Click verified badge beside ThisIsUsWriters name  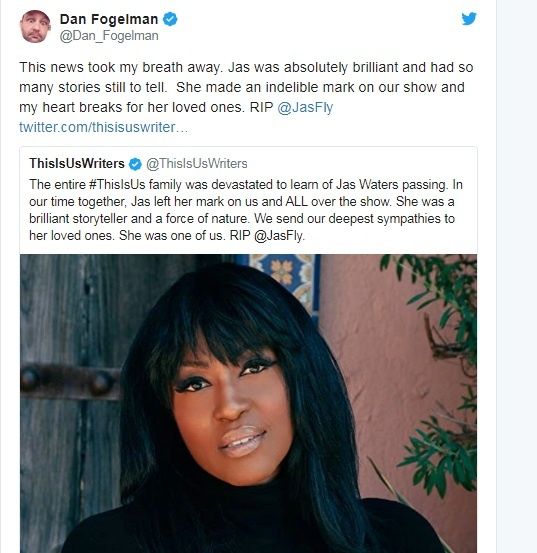tap(135, 164)
